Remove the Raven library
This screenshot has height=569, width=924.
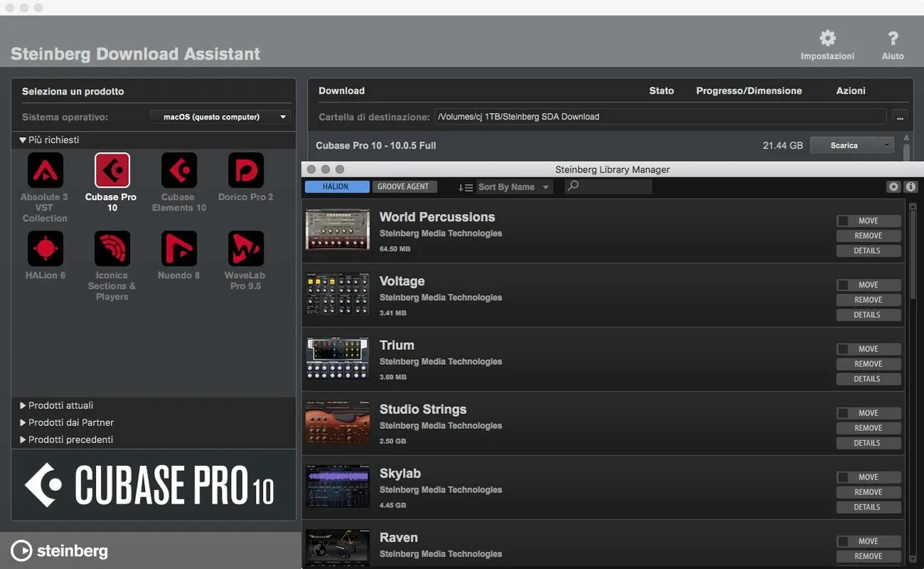tap(869, 555)
